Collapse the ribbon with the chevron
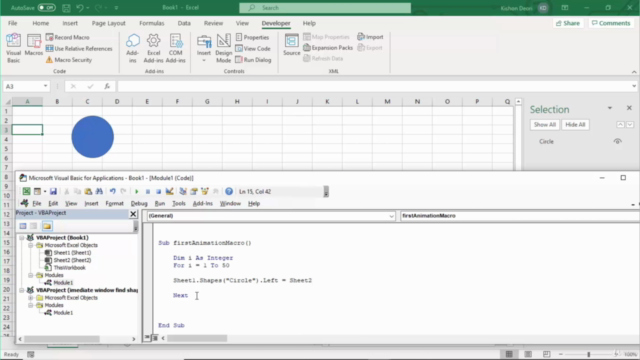640x360 pixels. [x=634, y=72]
